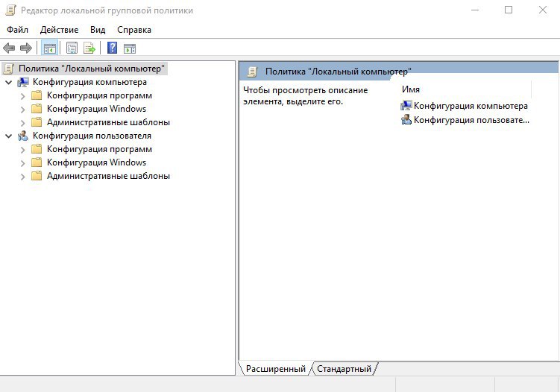Select Конфигурация пользовате... in right pane list

[471, 119]
